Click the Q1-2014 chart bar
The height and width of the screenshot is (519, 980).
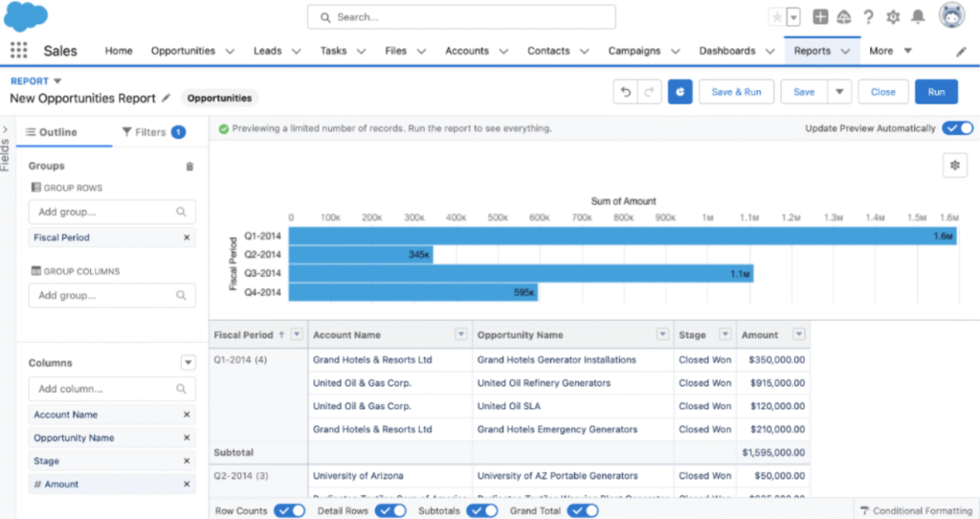coord(622,236)
